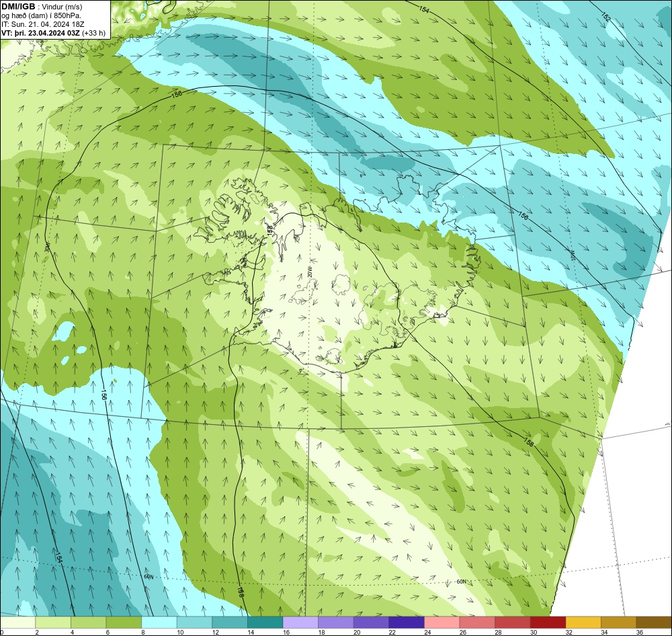
Task: Click the '20W' longitude label over Iceland
Action: (310, 272)
